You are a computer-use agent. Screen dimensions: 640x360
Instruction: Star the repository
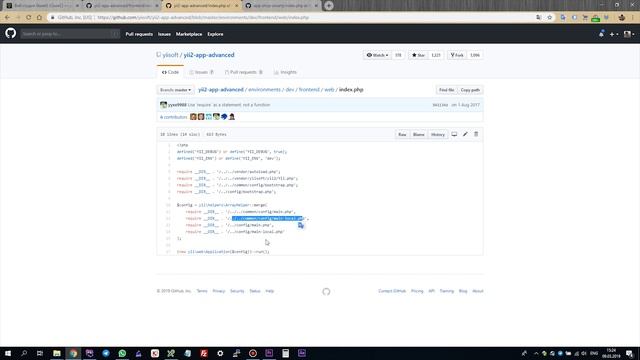click(418, 55)
